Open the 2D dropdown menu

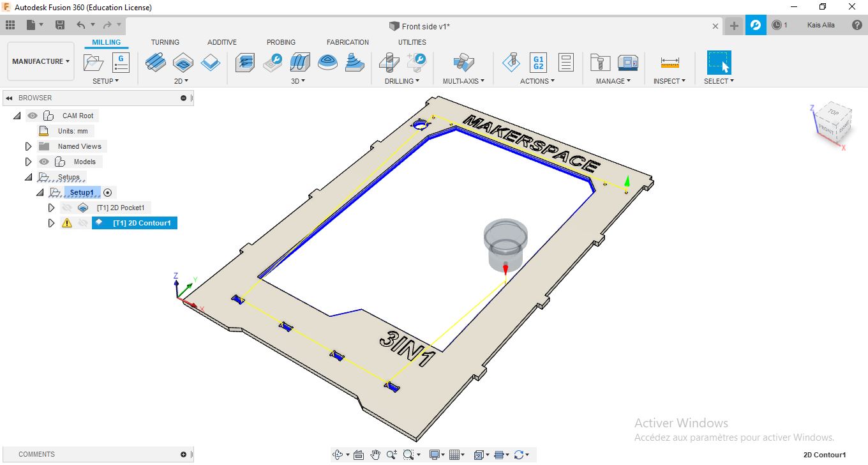click(x=182, y=81)
